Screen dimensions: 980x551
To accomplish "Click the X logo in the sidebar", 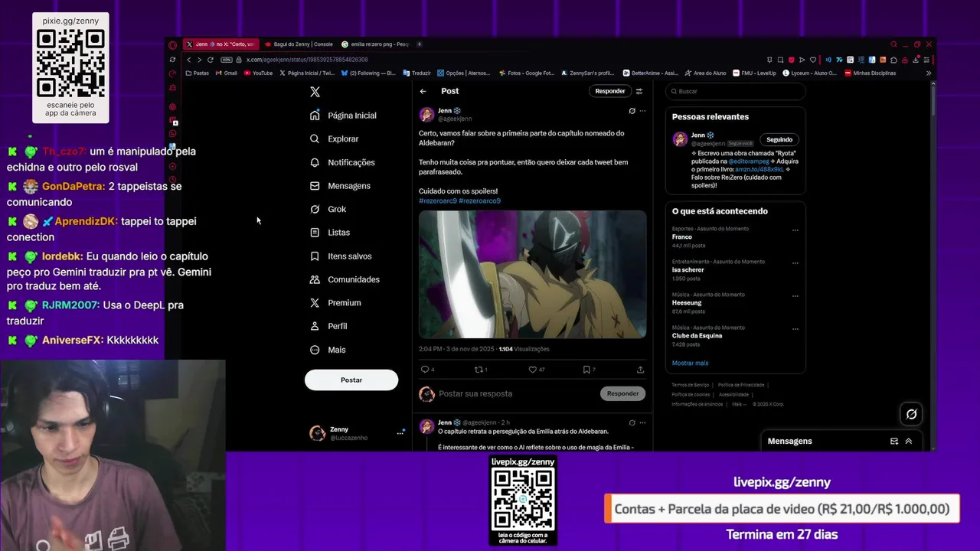I will click(315, 92).
